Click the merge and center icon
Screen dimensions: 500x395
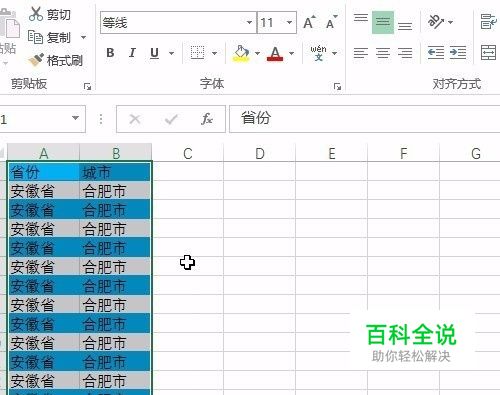point(489,53)
